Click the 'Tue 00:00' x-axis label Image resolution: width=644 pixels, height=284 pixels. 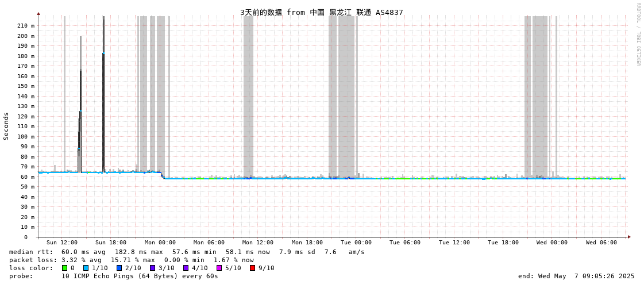(x=356, y=243)
